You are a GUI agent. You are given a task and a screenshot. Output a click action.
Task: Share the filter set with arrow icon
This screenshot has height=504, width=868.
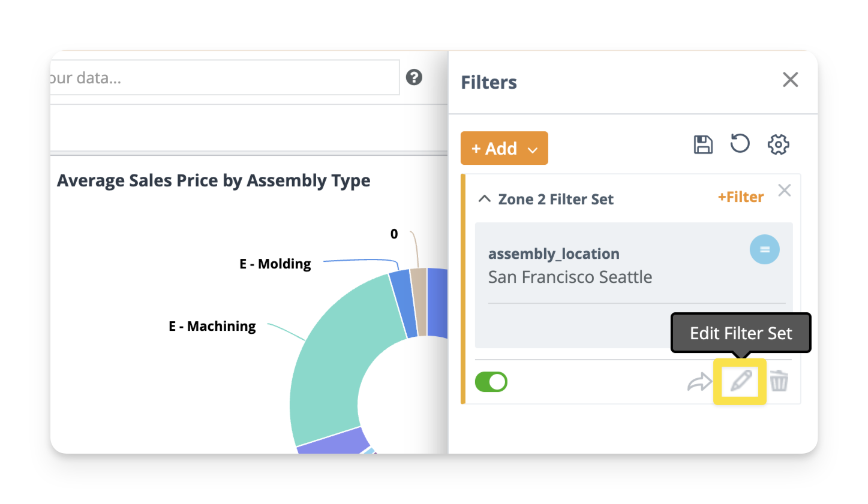tap(699, 382)
